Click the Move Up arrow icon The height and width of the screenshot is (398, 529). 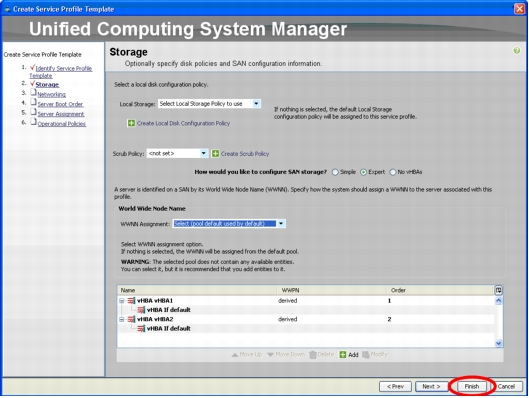235,355
